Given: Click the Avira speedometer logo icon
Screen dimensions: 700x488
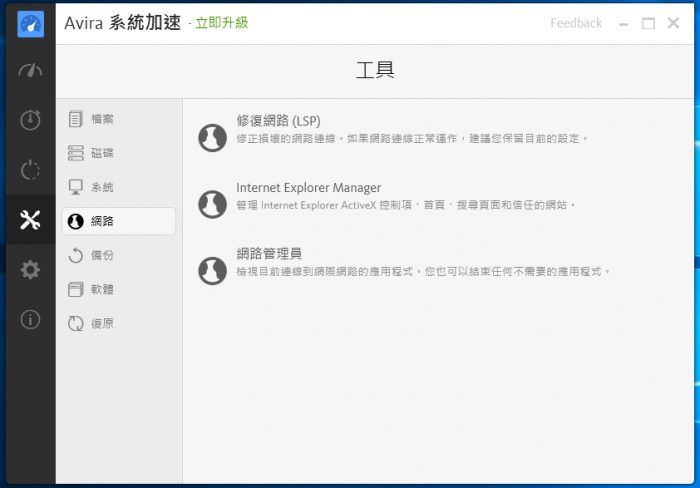Looking at the screenshot, I should [x=30, y=24].
